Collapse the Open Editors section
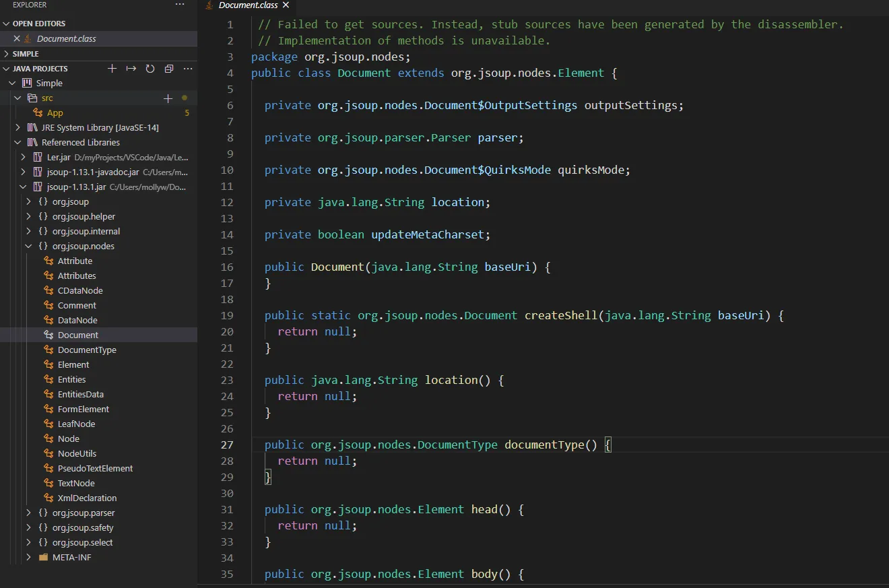Screen dimensions: 889x588 tap(7, 24)
